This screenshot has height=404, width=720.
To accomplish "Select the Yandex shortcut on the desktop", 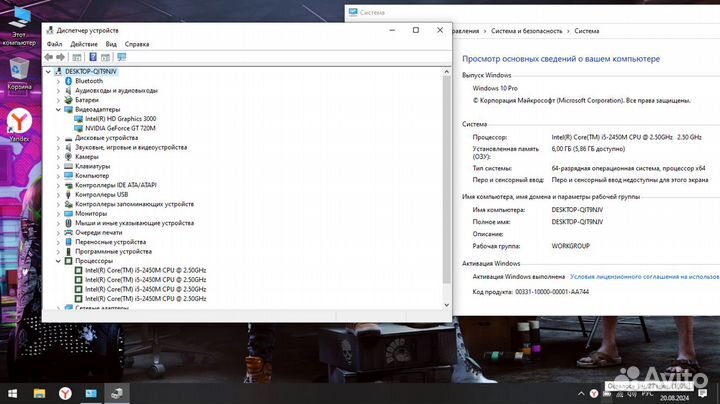I will pos(19,125).
